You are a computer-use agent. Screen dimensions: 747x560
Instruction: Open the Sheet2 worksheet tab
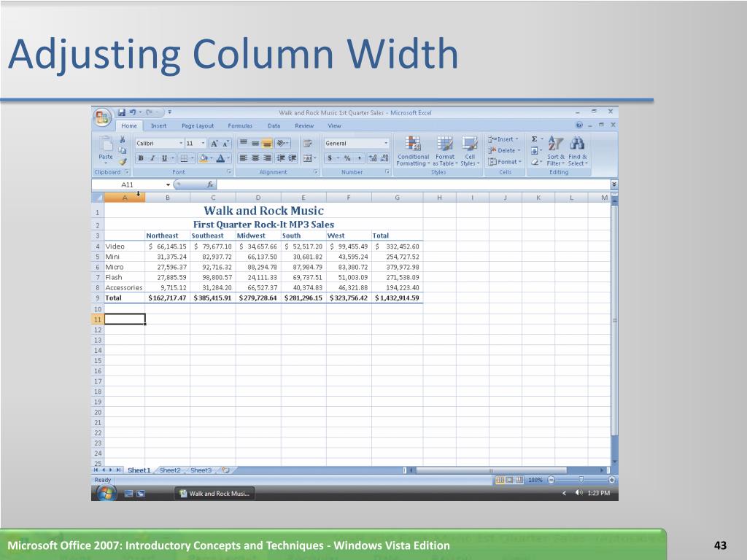pyautogui.click(x=170, y=470)
